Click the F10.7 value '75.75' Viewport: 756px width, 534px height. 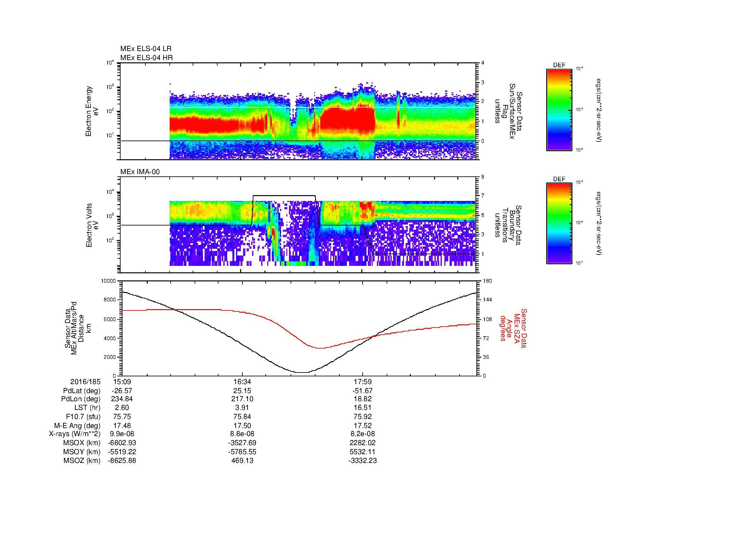coord(122,416)
